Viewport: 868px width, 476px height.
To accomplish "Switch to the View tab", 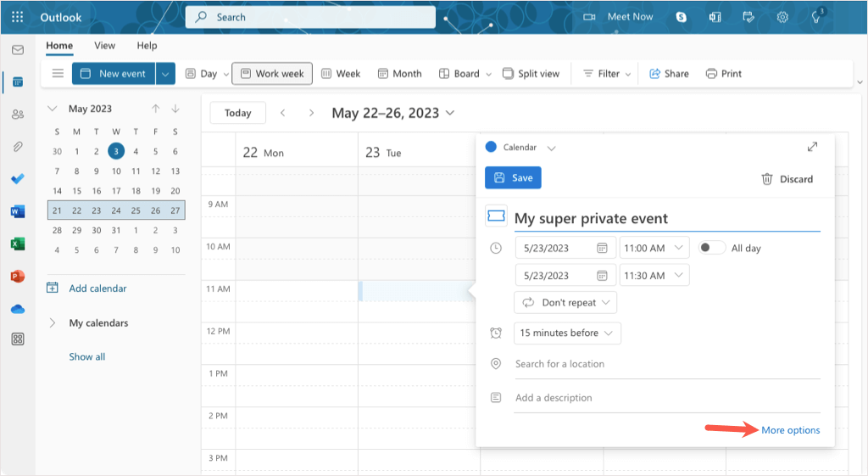I will (104, 46).
